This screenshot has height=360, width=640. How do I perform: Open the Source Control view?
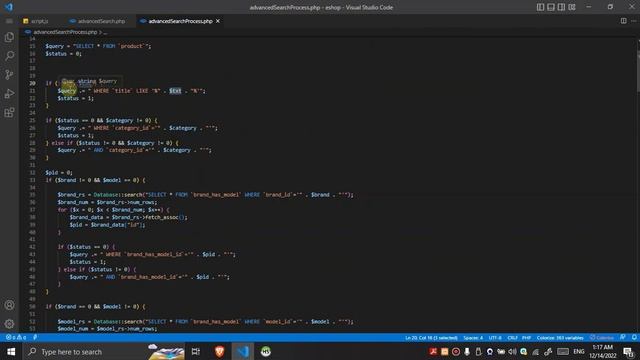(x=9, y=74)
